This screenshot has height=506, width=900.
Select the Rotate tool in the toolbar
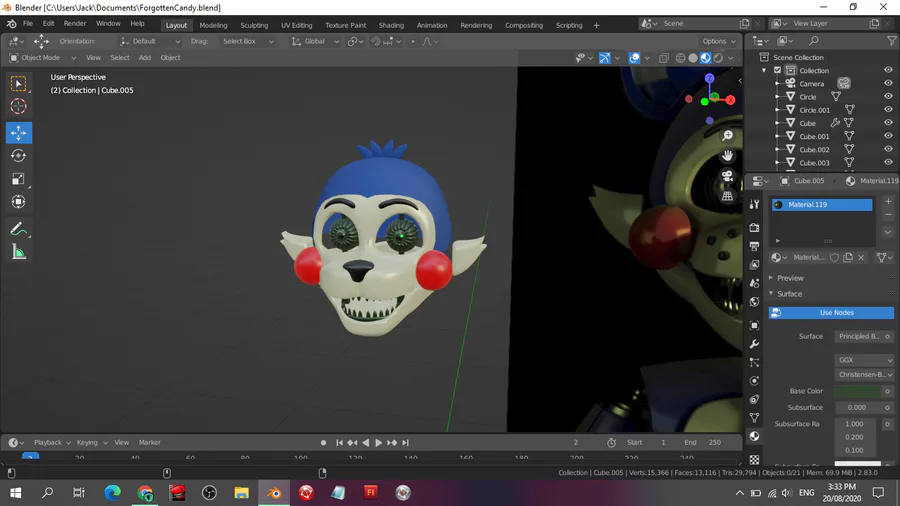point(18,156)
